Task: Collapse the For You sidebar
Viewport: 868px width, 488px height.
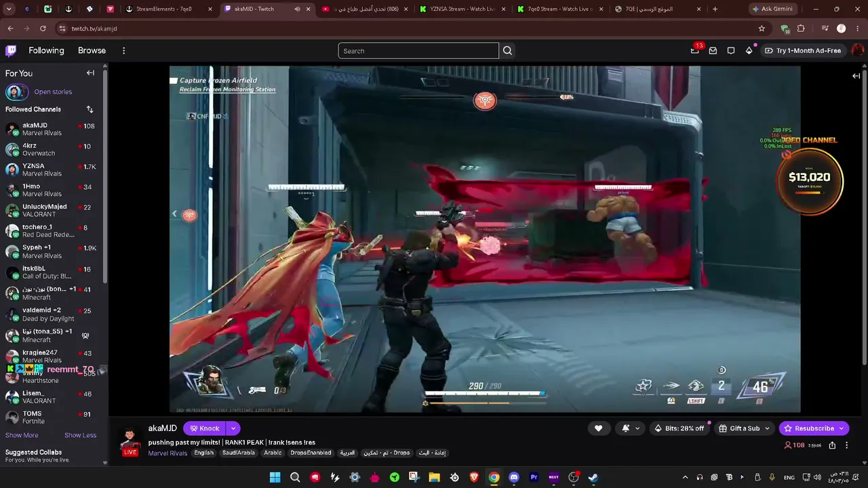Action: (x=90, y=73)
